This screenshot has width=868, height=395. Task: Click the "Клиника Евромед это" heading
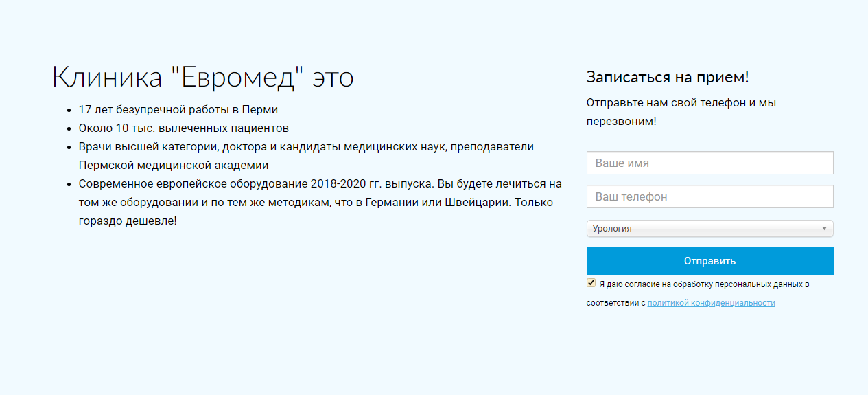(x=202, y=78)
